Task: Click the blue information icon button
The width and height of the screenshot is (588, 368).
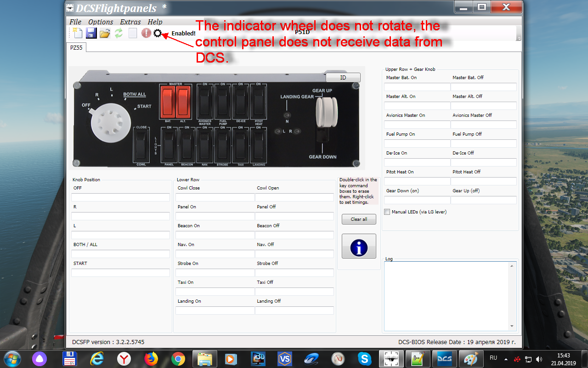Action: [359, 246]
